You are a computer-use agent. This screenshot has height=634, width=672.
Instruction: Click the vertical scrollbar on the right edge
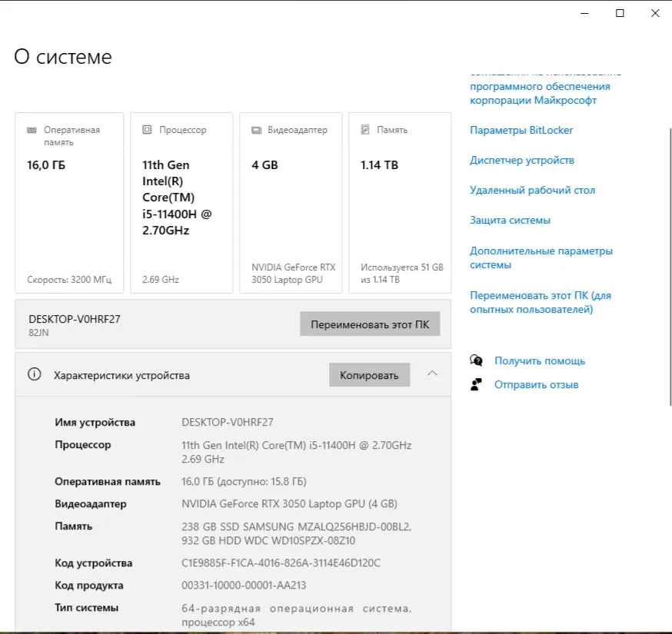(670, 266)
